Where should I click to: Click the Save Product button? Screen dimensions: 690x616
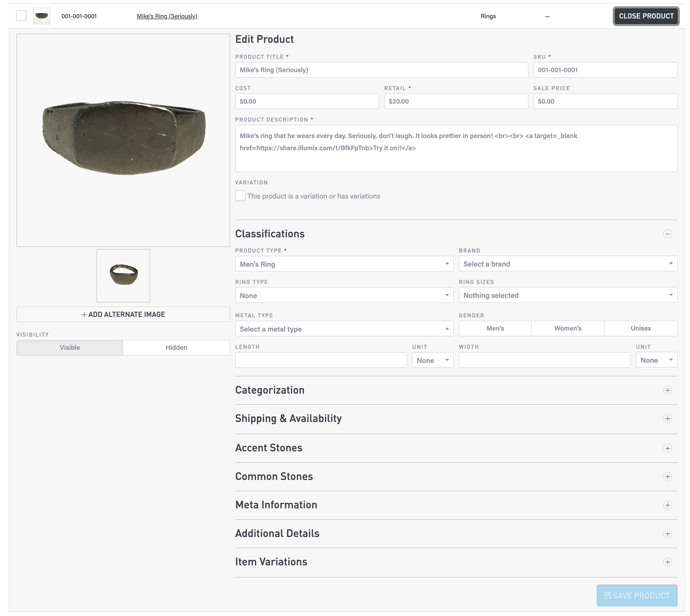point(637,595)
